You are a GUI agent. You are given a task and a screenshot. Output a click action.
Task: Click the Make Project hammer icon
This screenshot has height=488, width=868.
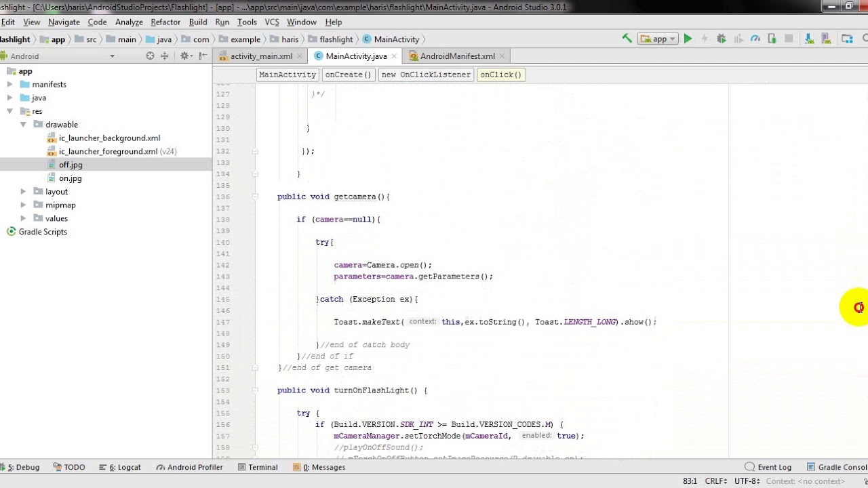pos(627,39)
